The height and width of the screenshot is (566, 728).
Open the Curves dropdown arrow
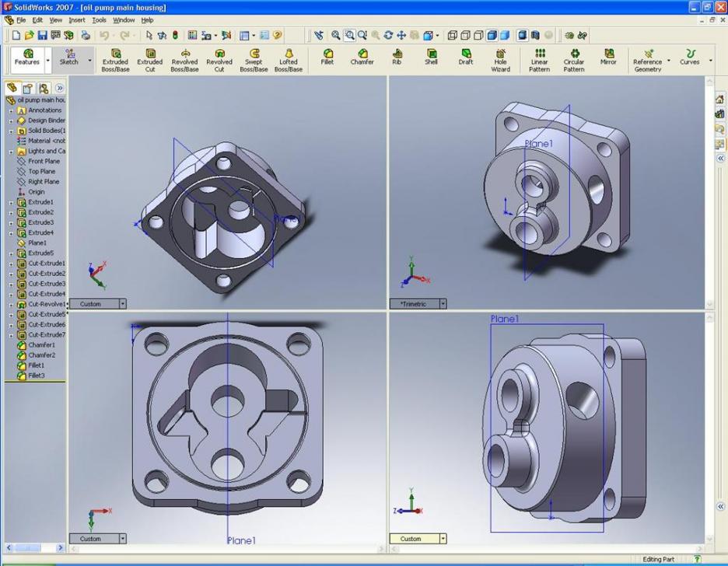710,61
